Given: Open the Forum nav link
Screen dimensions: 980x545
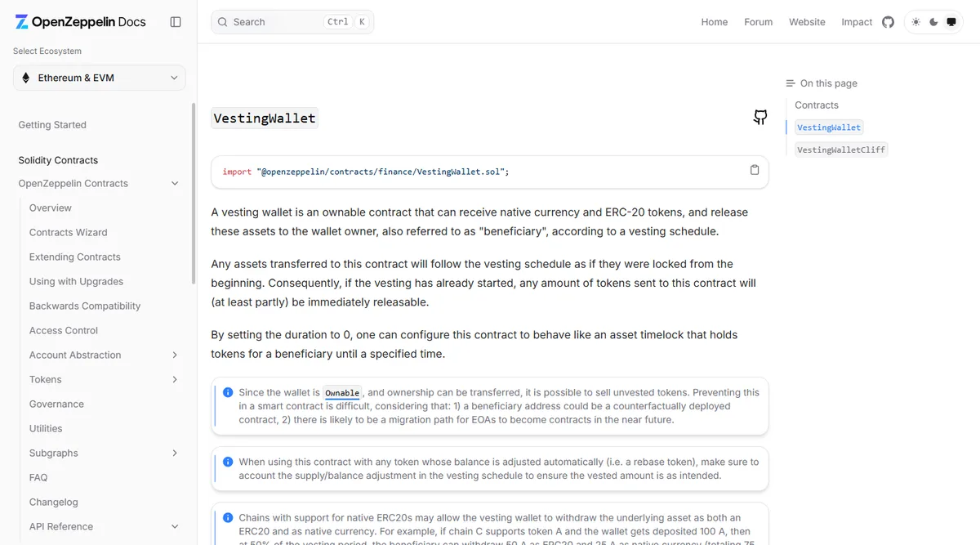Looking at the screenshot, I should (x=759, y=22).
